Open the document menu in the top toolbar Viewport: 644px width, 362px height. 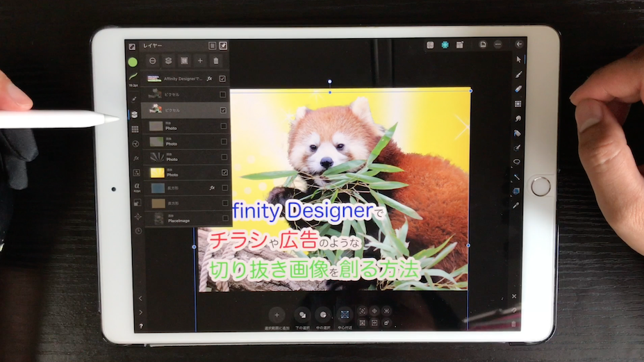(483, 44)
